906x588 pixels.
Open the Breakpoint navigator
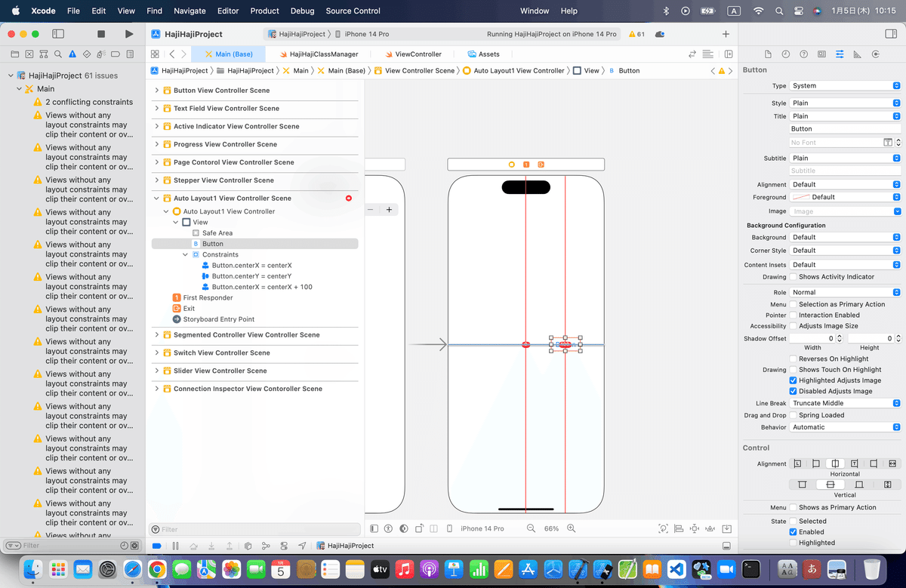(x=116, y=54)
